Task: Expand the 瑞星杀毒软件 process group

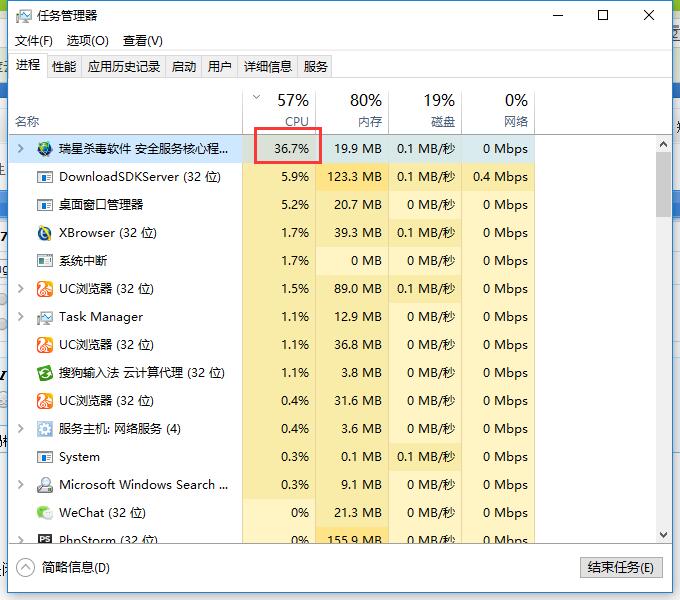Action: [20, 149]
